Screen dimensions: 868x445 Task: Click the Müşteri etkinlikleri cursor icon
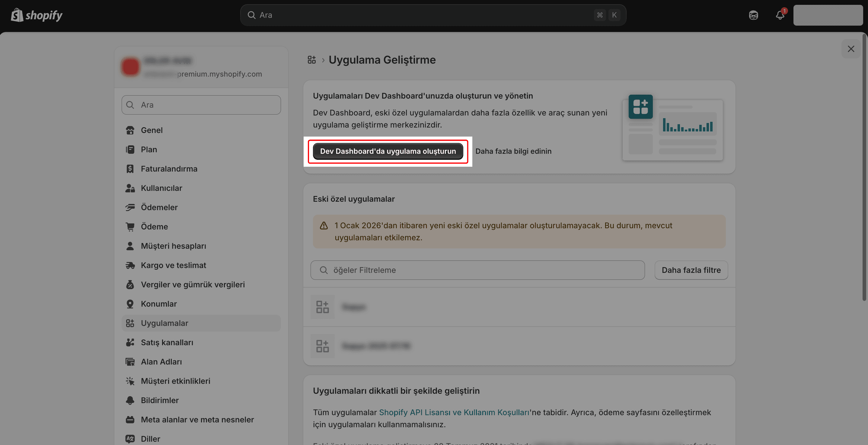tap(130, 381)
